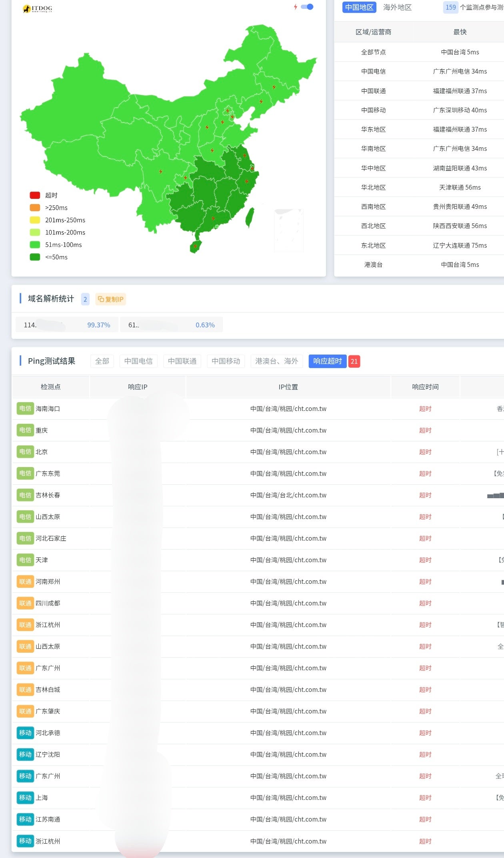Click the 电信 tag for 吉林长春
Image resolution: width=504 pixels, height=858 pixels.
click(25, 495)
